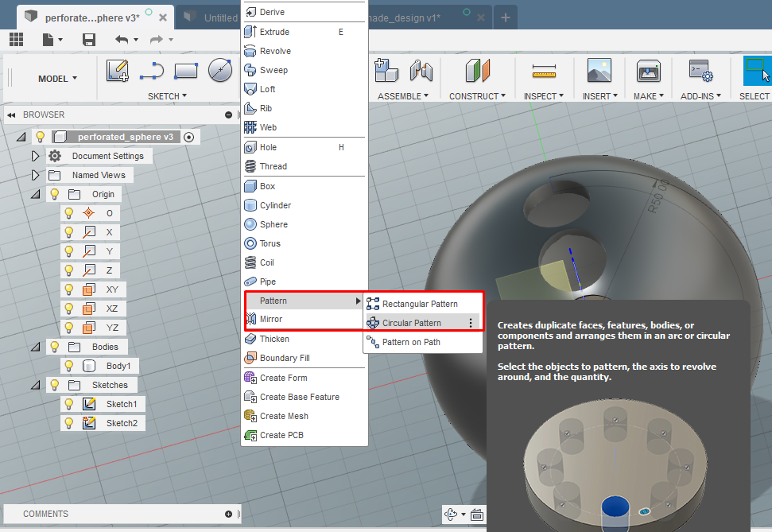Open the Pattern submenu entry
Screen dimensions: 772x532
[305, 301]
